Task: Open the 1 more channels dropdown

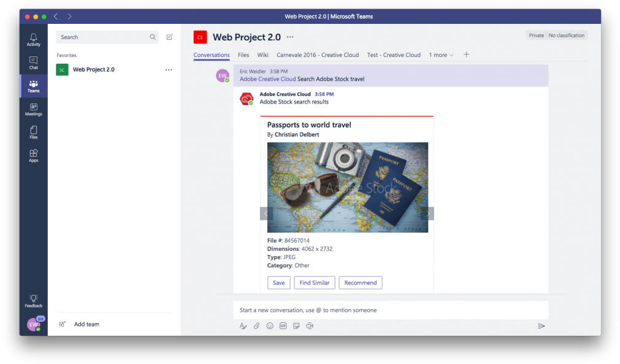Action: (x=440, y=55)
